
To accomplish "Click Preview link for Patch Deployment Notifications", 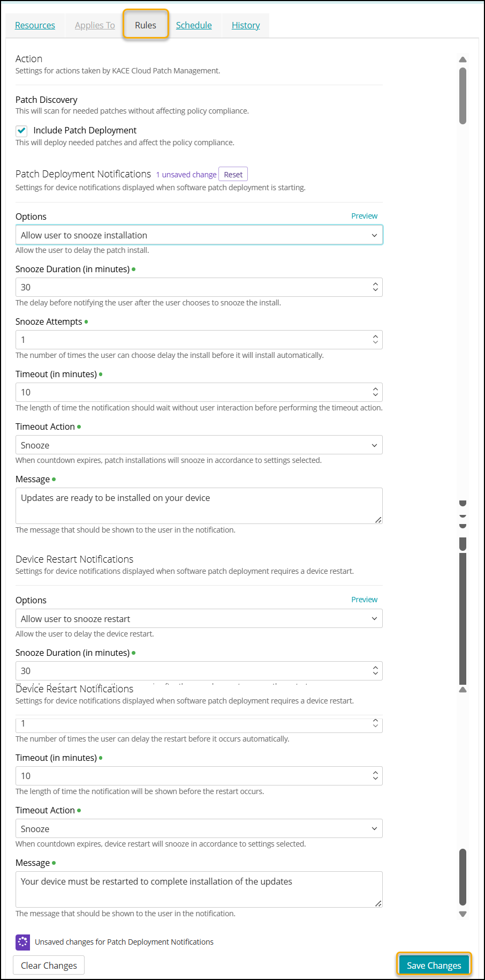I will [x=364, y=216].
